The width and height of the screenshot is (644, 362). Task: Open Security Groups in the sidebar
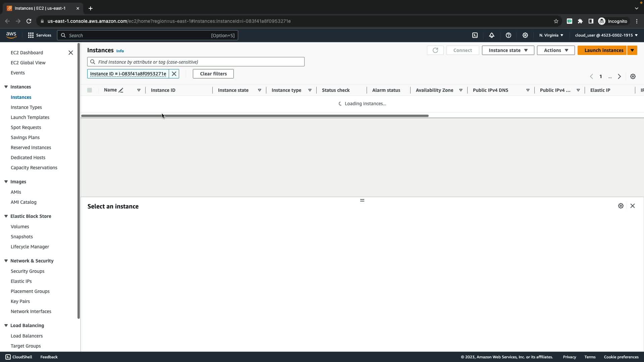[x=28, y=271]
